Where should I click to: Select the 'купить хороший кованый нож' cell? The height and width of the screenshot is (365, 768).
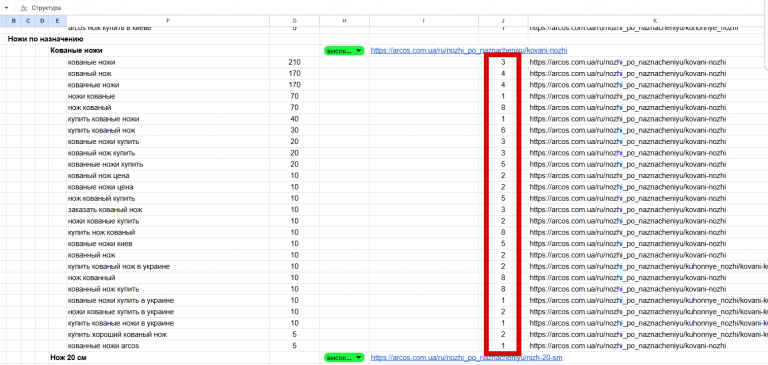point(168,335)
